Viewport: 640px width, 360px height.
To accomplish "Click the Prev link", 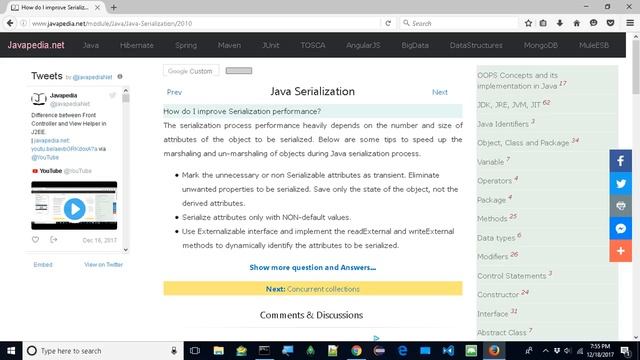I will [174, 92].
